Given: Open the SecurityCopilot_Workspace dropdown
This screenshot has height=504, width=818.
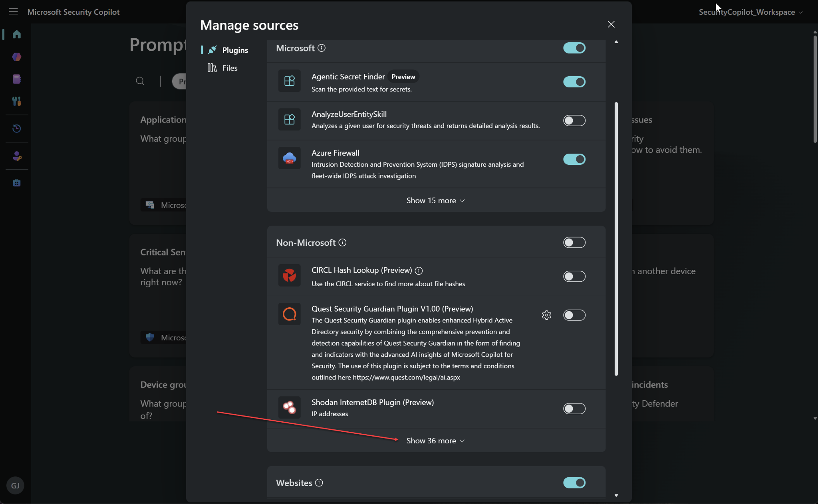Looking at the screenshot, I should coord(750,12).
